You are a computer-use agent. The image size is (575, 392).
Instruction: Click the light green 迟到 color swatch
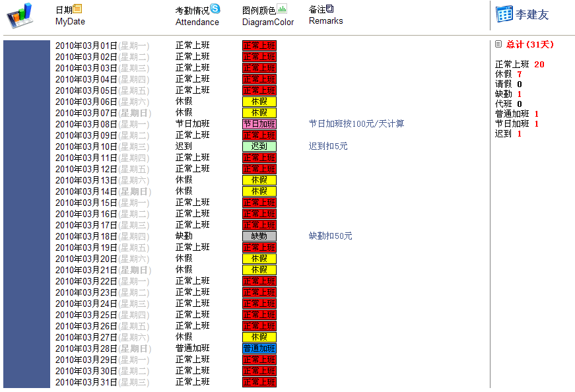[259, 146]
